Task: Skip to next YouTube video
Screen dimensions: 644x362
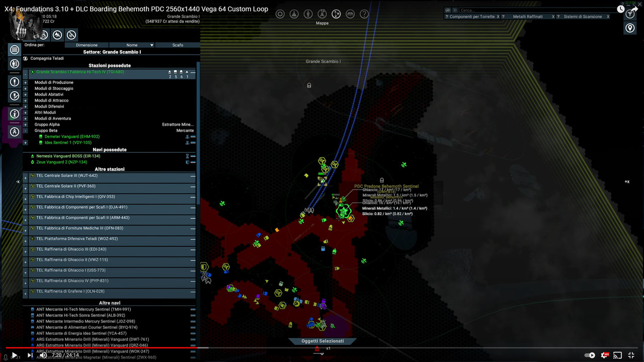Action: pos(30,355)
